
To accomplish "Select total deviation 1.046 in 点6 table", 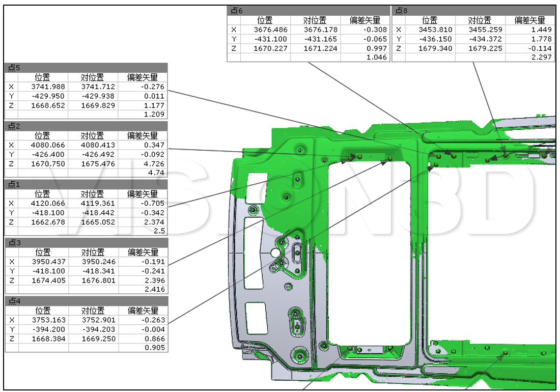I will click(x=377, y=58).
